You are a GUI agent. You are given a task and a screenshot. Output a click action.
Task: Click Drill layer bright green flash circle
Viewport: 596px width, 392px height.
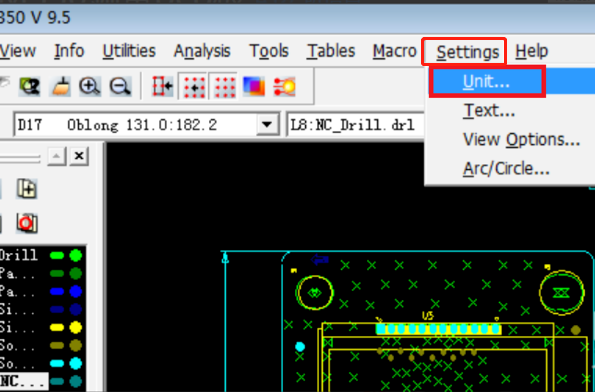[x=76, y=256]
